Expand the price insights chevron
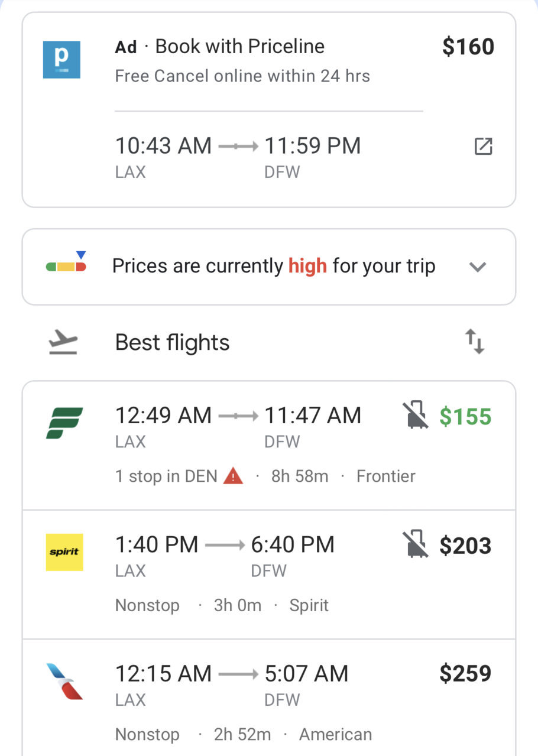The image size is (538, 756). pos(477,267)
